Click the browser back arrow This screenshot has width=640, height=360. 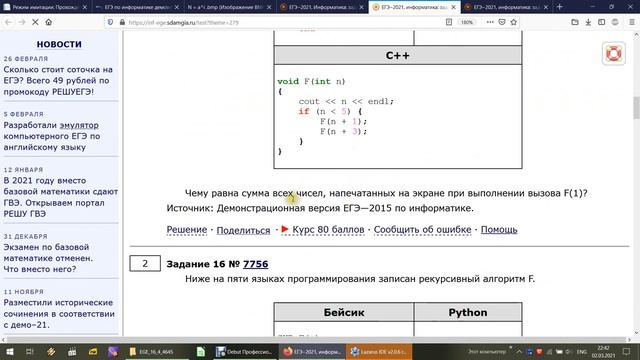tap(8, 22)
